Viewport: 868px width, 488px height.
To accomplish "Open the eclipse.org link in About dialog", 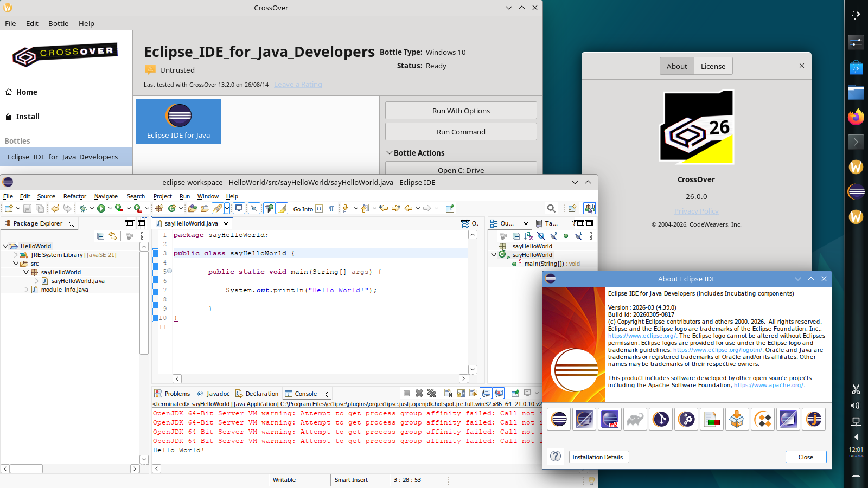I will pyautogui.click(x=642, y=336).
